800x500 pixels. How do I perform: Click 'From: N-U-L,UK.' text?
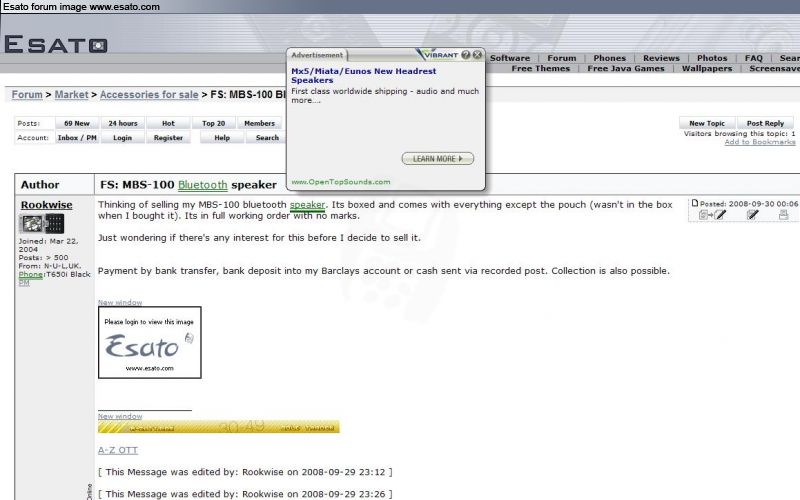pos(50,266)
